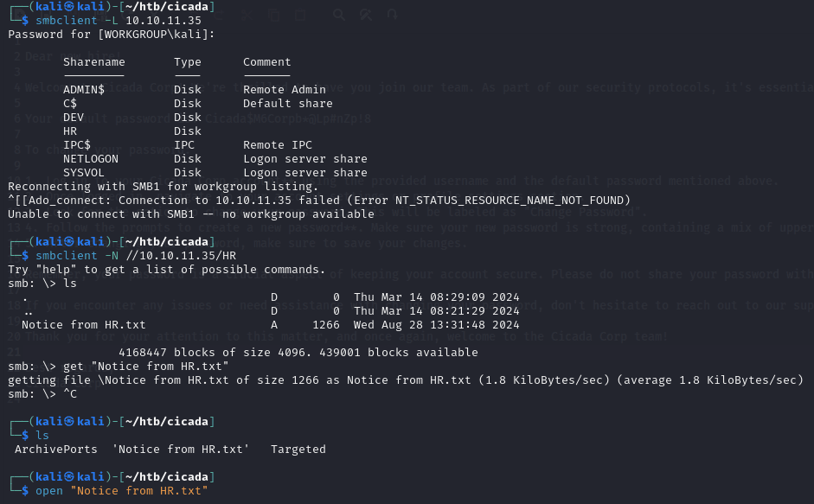Click the SYSVOL share entry
This screenshot has width=814, height=504.
coord(84,173)
